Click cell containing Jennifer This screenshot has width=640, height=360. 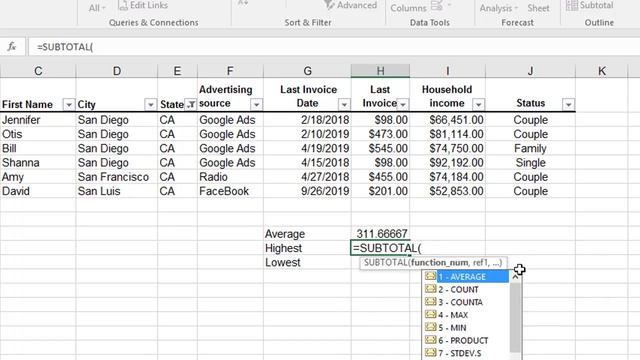point(38,120)
